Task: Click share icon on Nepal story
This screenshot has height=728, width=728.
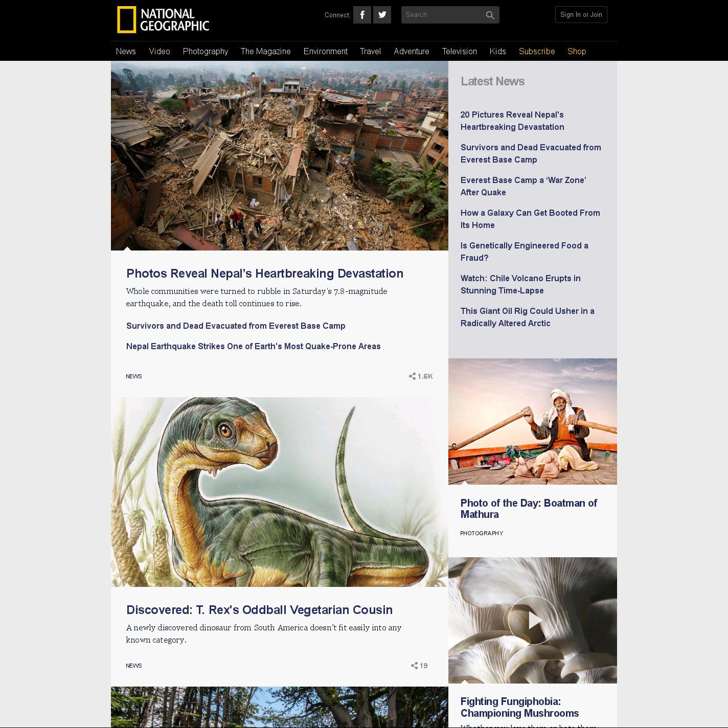Action: (412, 376)
